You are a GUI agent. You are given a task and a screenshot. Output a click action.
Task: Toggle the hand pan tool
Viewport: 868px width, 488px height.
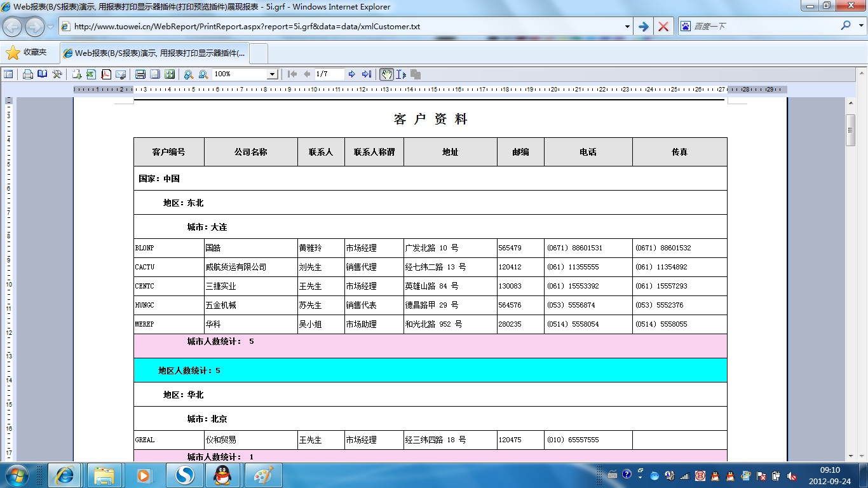click(x=386, y=74)
